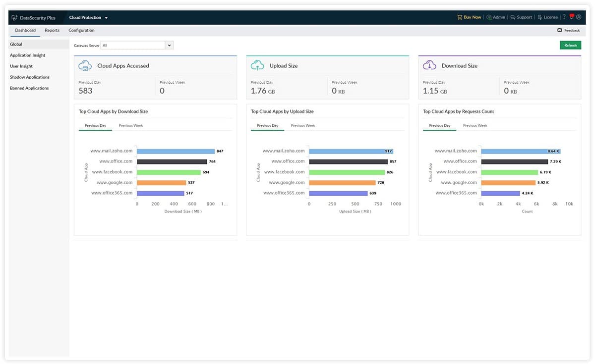Click the 847 value label on Download chart
This screenshot has width=595, height=364.
(220, 151)
